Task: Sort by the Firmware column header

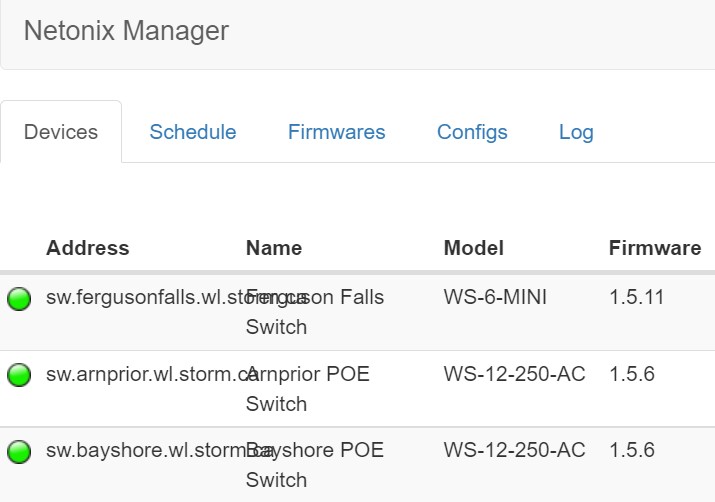Action: point(655,248)
